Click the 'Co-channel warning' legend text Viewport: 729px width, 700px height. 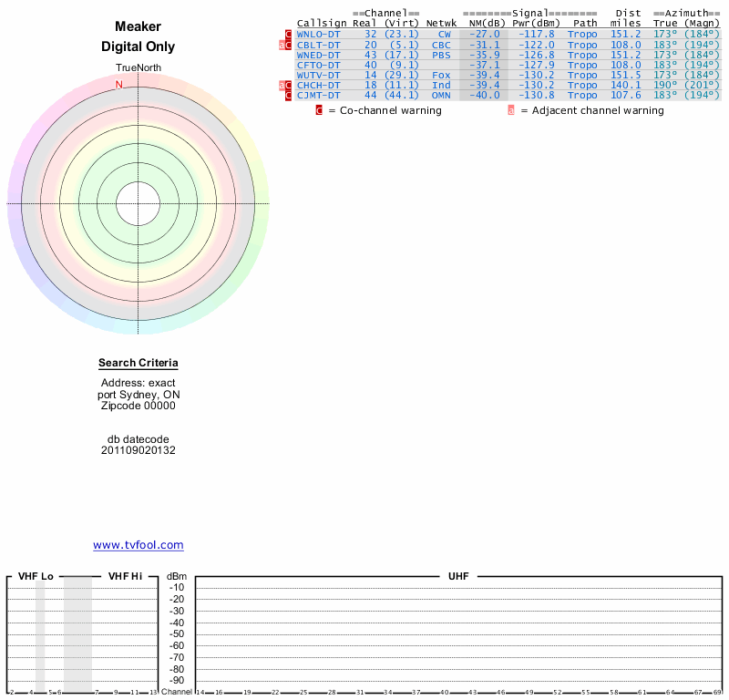[x=391, y=110]
